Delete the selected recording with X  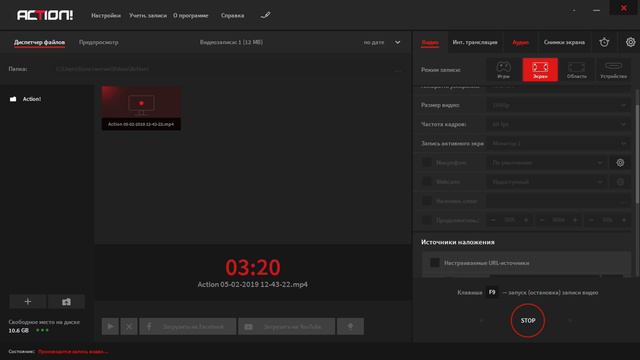pyautogui.click(x=129, y=327)
